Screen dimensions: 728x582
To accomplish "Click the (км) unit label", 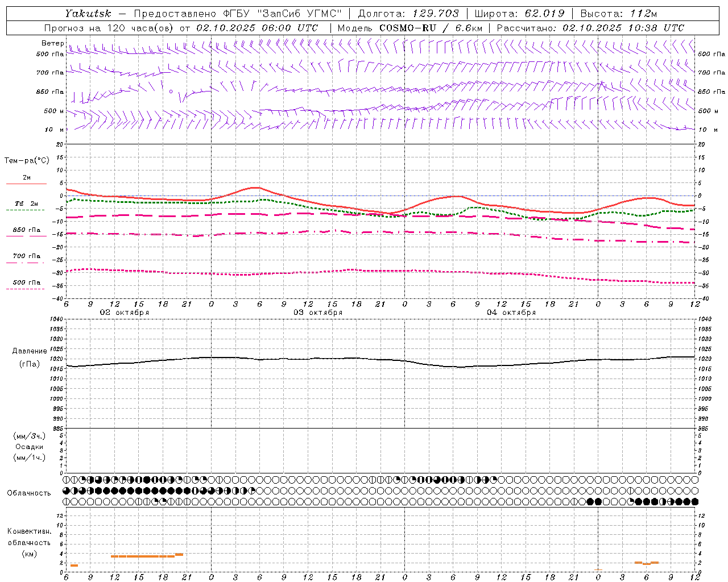I will (30, 554).
